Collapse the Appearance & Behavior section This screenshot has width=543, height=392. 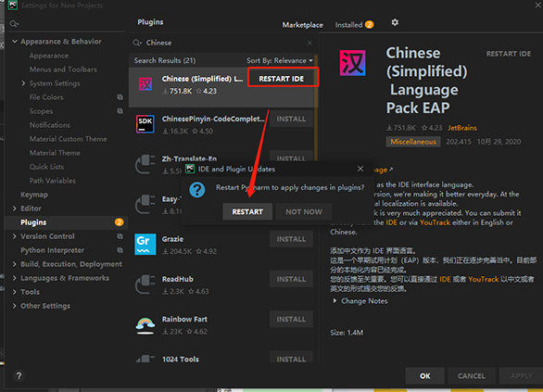[15, 42]
